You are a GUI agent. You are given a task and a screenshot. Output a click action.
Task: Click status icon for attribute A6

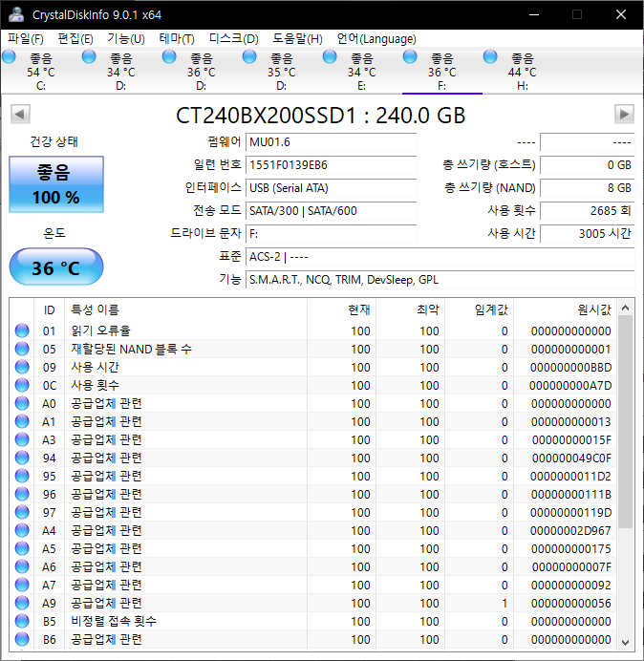pos(22,566)
